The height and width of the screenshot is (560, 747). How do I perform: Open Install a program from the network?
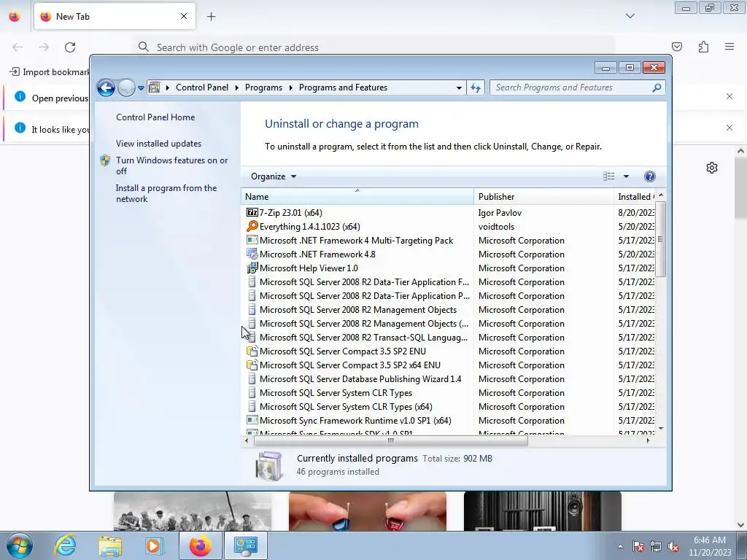coord(166,193)
